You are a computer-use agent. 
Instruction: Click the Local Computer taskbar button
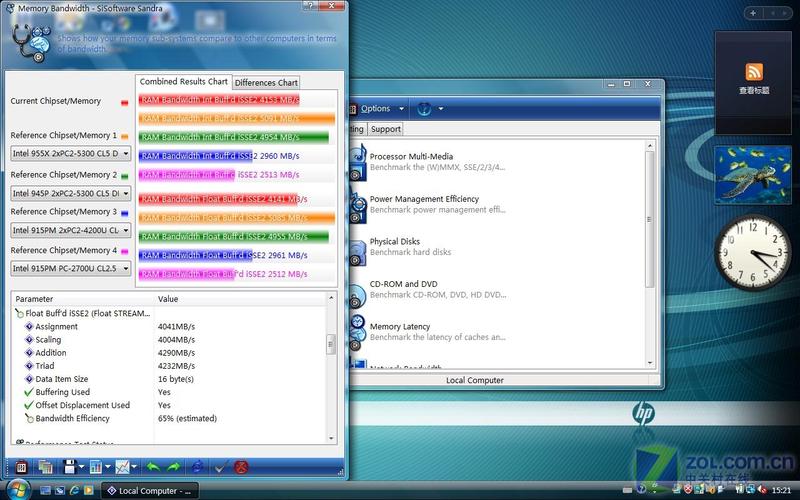click(148, 491)
